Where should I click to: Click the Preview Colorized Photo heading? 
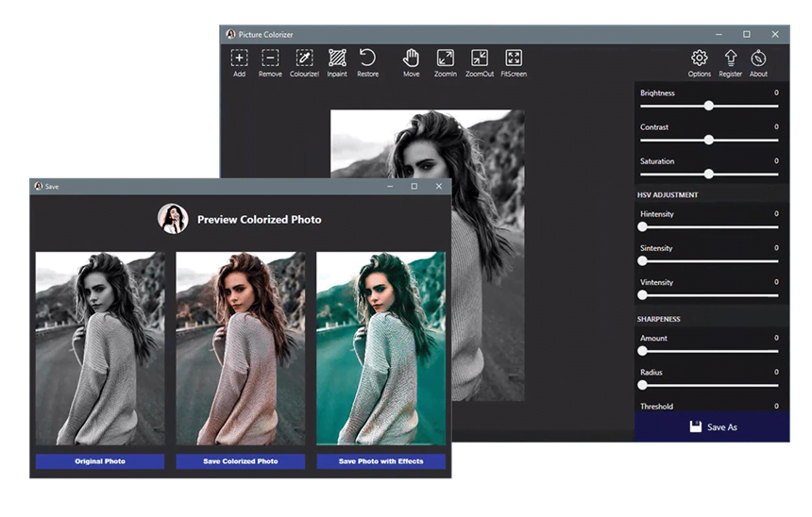pyautogui.click(x=259, y=220)
